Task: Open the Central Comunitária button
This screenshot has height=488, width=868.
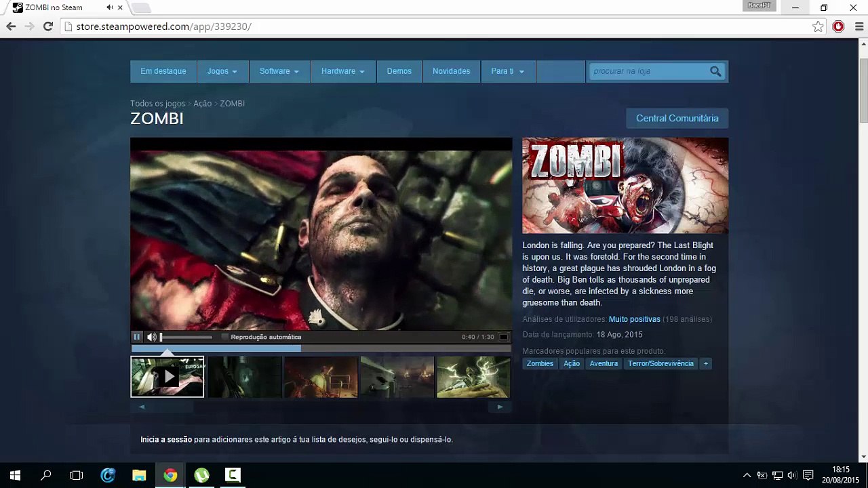Action: (677, 118)
